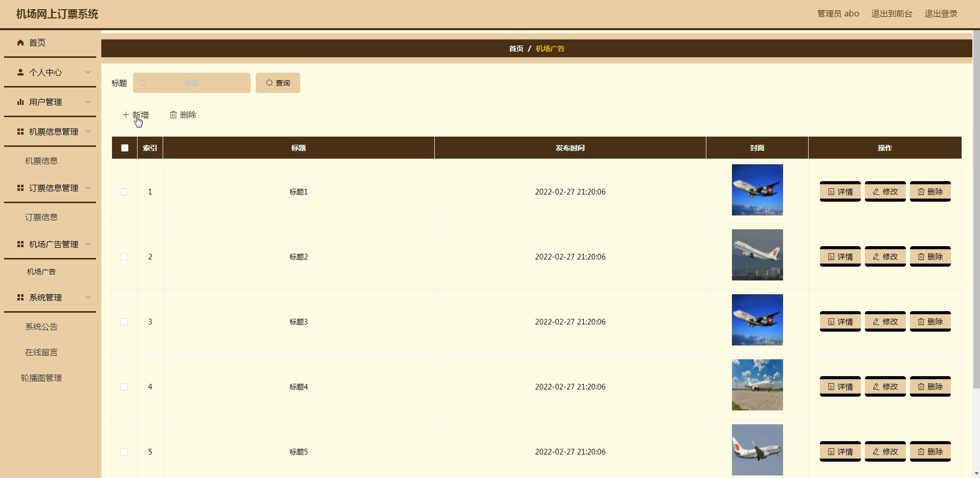This screenshot has width=980, height=478.
Task: Click the 机场网上订票系统 title
Action: pyautogui.click(x=57, y=14)
